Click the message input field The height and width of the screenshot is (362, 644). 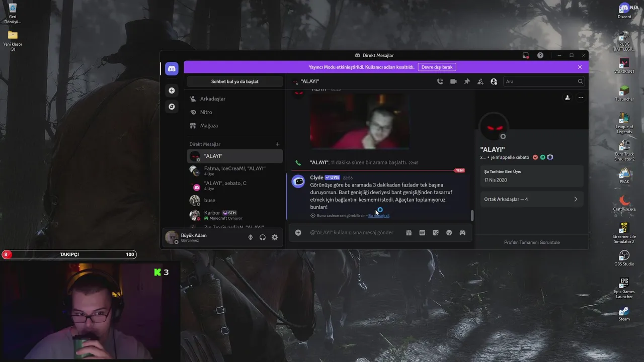352,233
